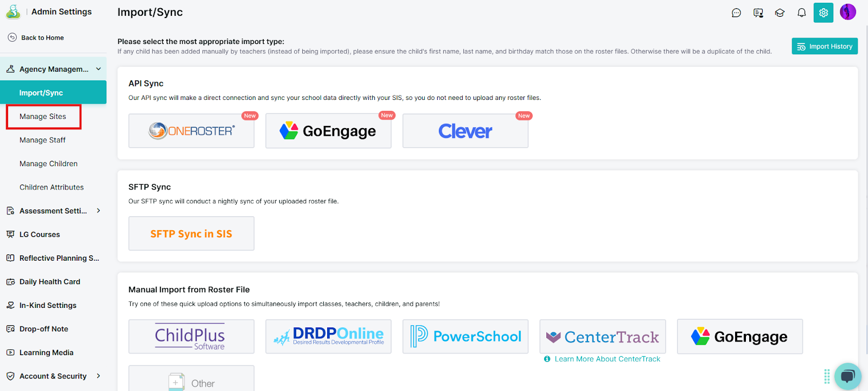Choose GoEngage under Manual Import
This screenshot has width=868, height=391.
pos(740,337)
